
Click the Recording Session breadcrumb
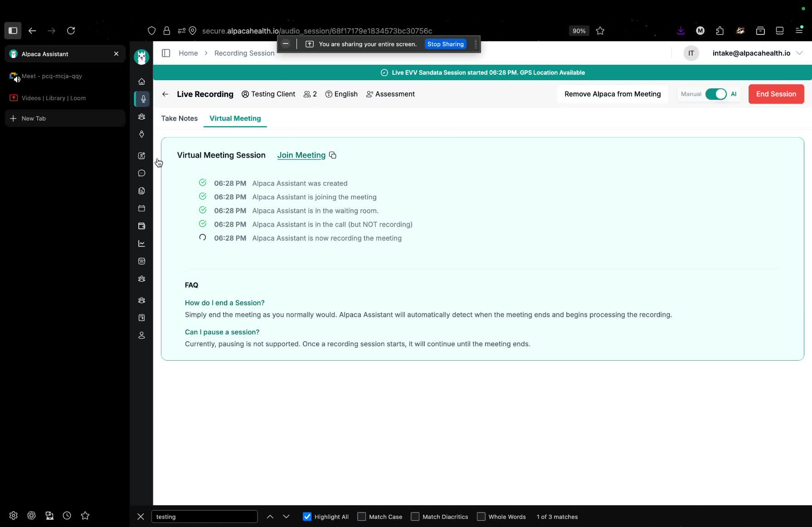point(244,53)
